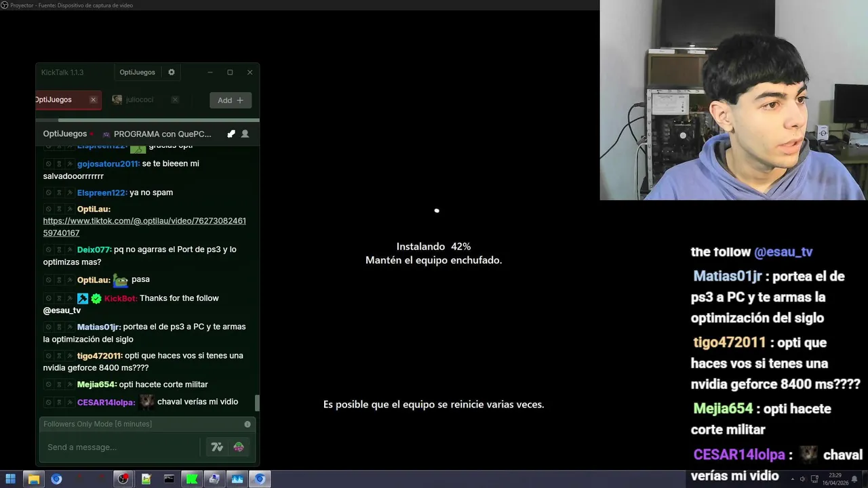The width and height of the screenshot is (868, 488).
Task: Open the 7TV emote picker
Action: pyautogui.click(x=217, y=447)
